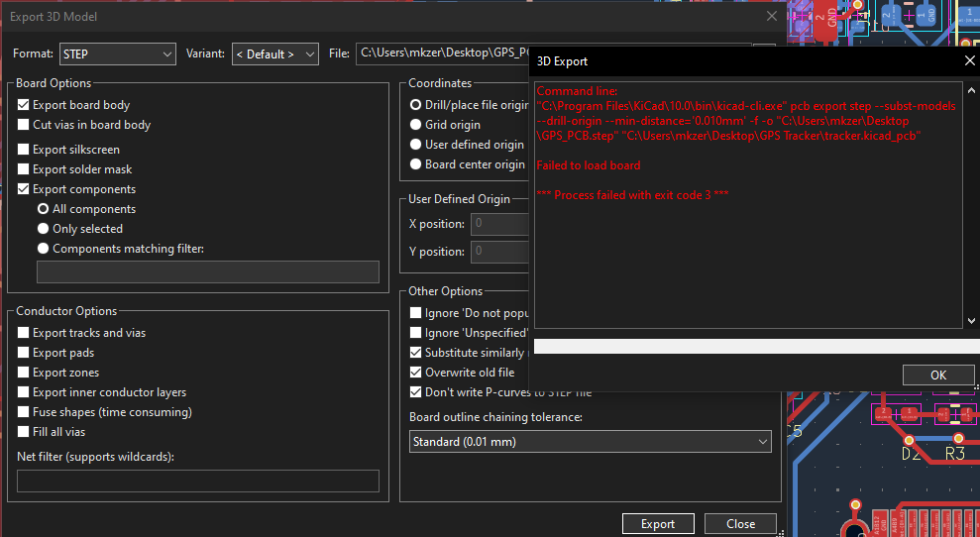Enable the Fill all vias checkbox
The image size is (980, 537).
coord(23,431)
